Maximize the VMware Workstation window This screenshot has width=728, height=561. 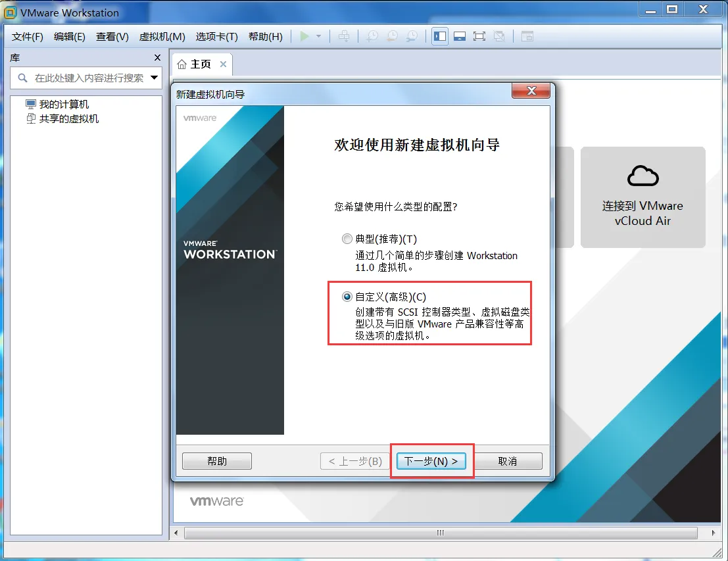[672, 9]
